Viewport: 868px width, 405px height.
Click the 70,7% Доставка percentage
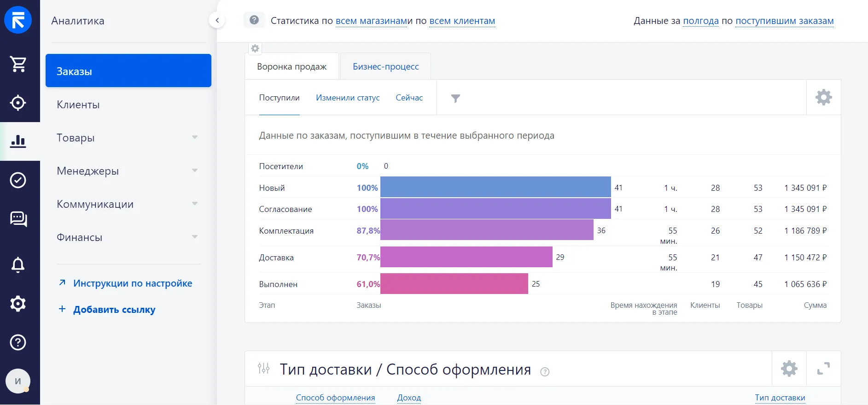pos(368,258)
